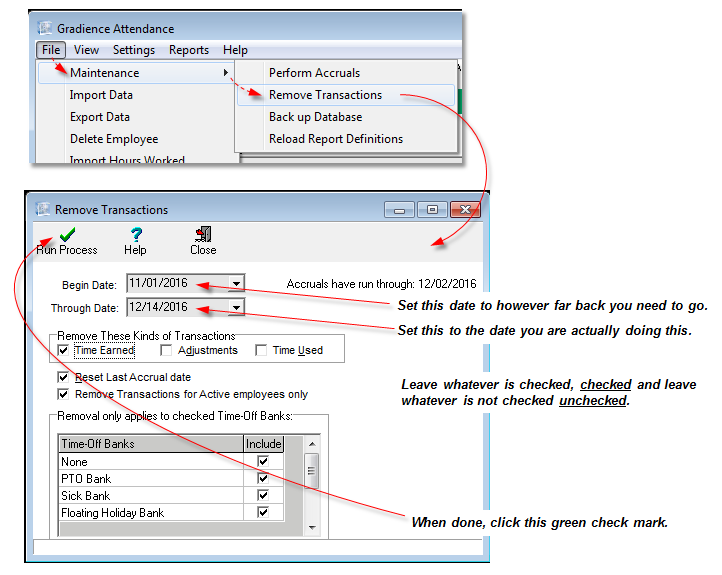This screenshot has height=575, width=722.
Task: Uncheck Include for the None bank
Action: [x=263, y=461]
